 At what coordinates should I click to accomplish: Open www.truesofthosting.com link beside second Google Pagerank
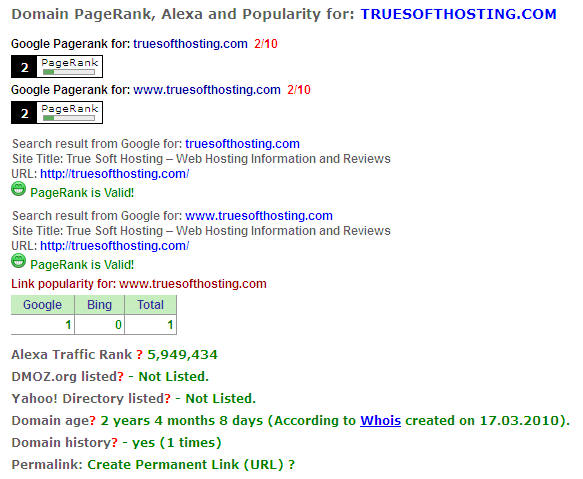[x=207, y=90]
